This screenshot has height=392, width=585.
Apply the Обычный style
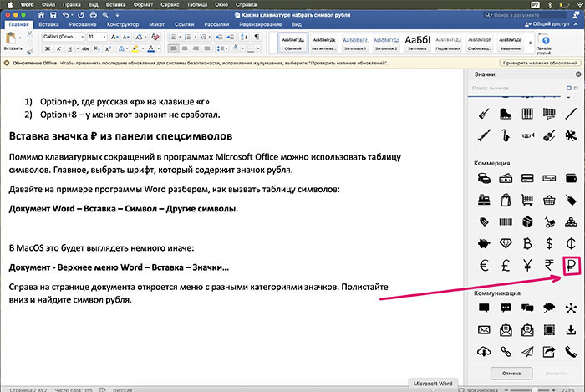click(292, 43)
